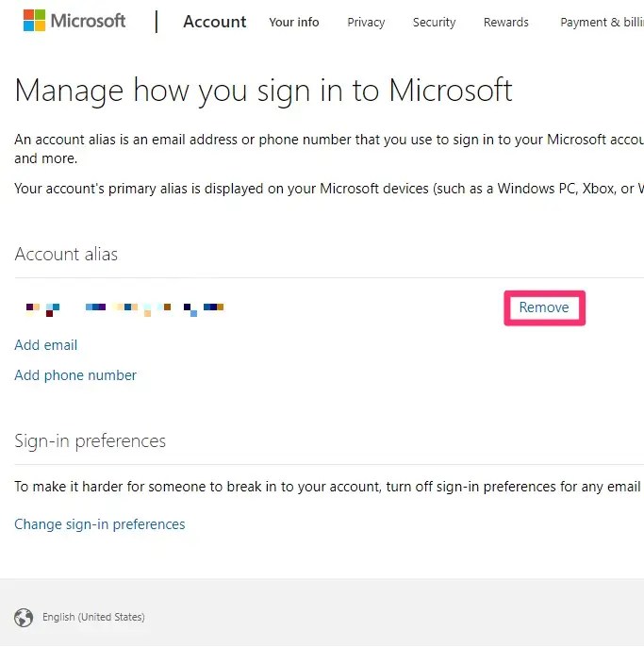644x647 pixels.
Task: Click the account alias description paragraph
Action: click(321, 149)
